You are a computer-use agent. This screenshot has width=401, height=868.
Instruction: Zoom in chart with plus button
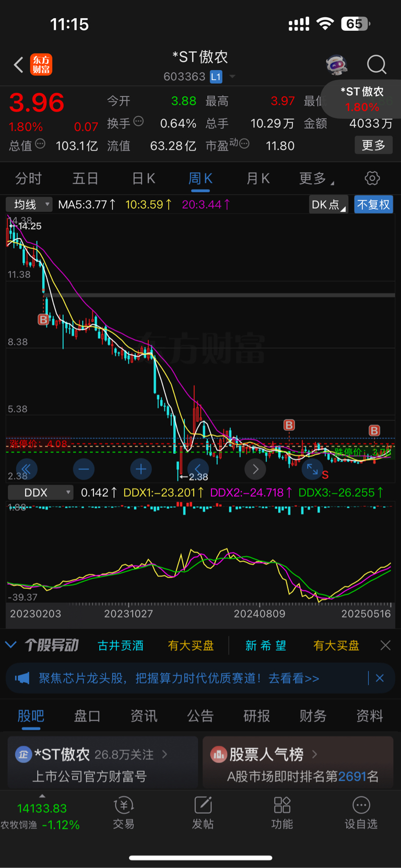[x=141, y=469]
